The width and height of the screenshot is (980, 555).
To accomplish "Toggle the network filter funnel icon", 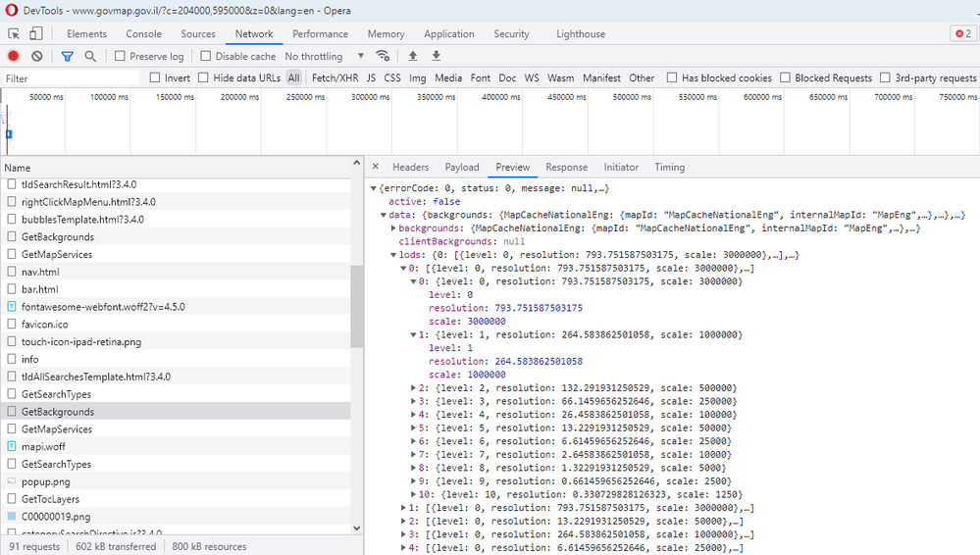I will 67,56.
